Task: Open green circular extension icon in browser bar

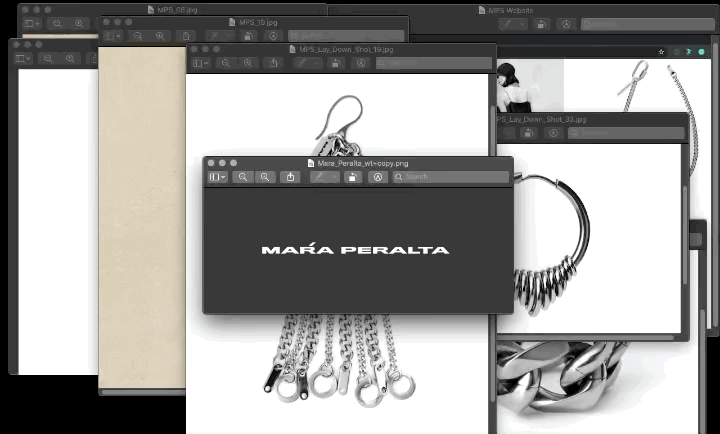Action: tap(701, 52)
